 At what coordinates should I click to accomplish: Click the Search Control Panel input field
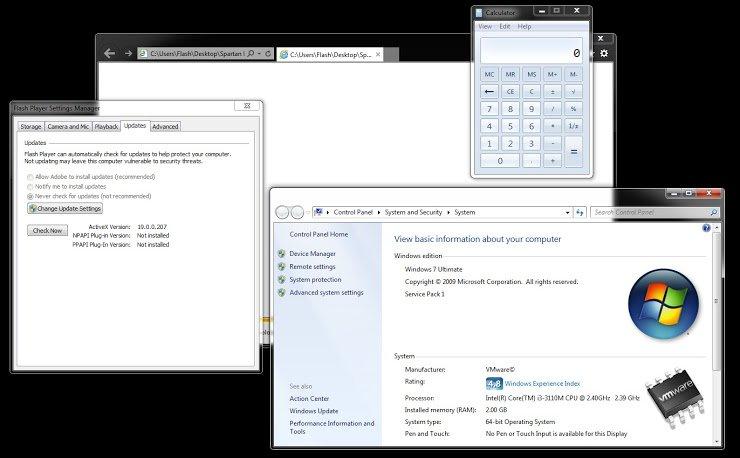coord(650,212)
